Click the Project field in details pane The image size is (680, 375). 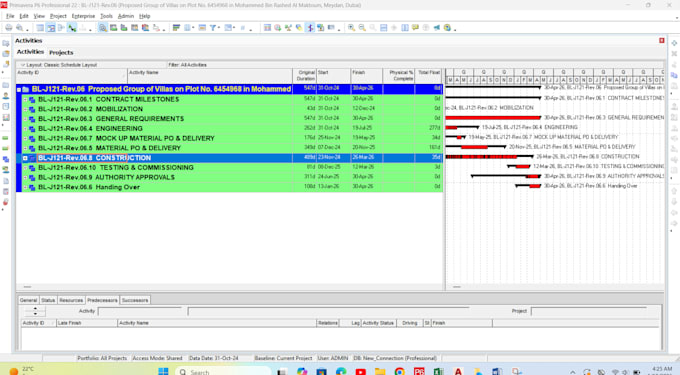coord(588,311)
